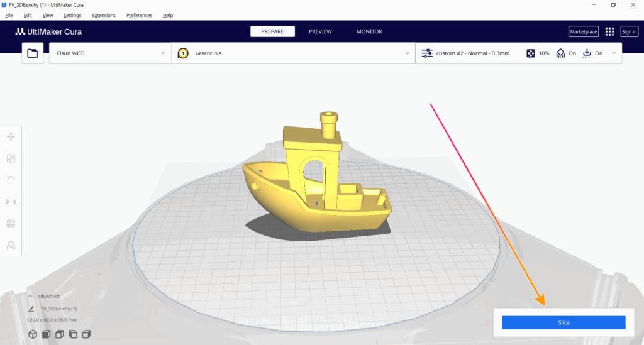Open the Marketplace
The height and width of the screenshot is (345, 644).
tap(583, 31)
